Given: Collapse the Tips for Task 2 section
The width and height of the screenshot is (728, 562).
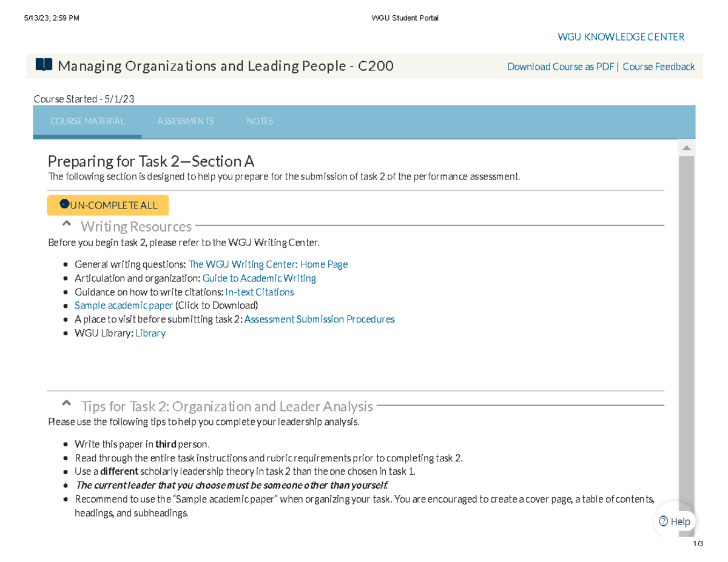Looking at the screenshot, I should coord(67,404).
